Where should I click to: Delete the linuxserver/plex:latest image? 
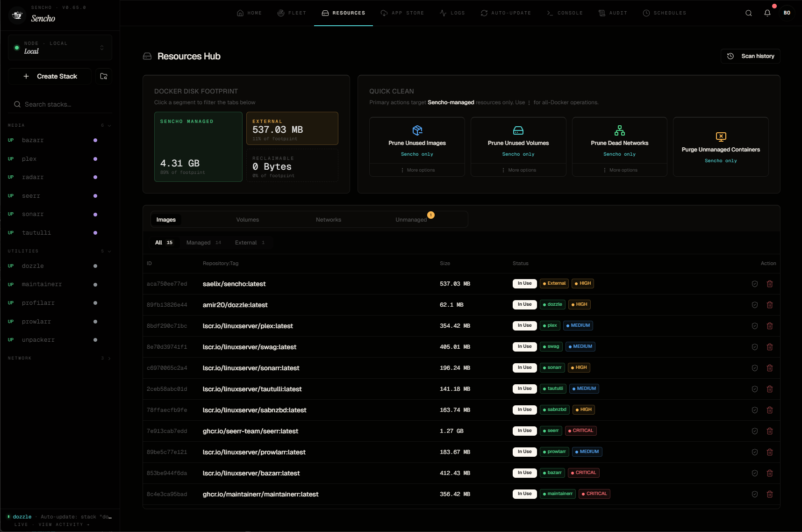click(770, 326)
